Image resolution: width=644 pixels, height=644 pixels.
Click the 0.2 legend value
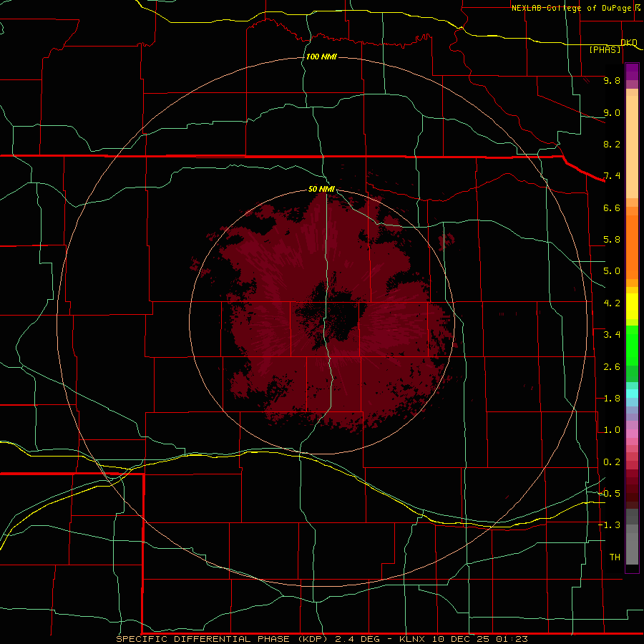tap(612, 462)
